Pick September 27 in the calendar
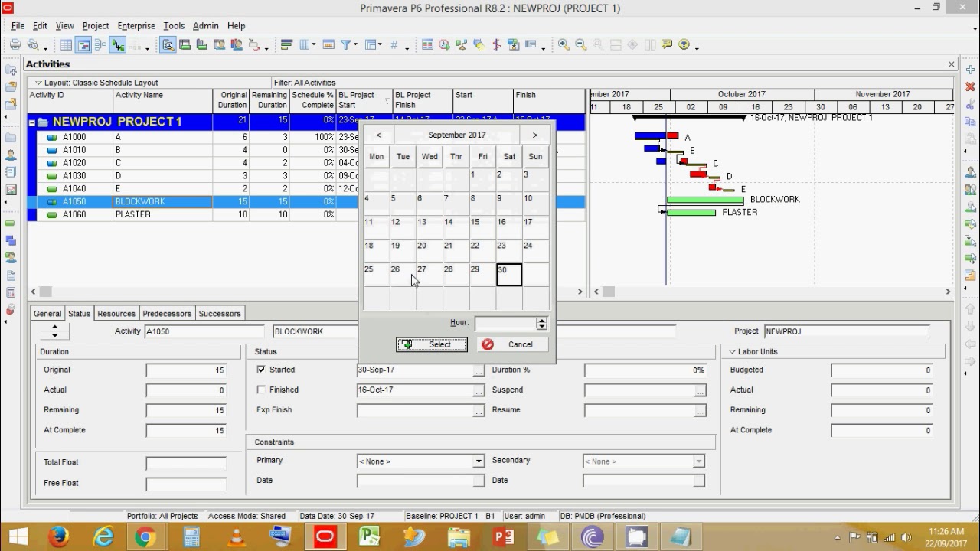This screenshot has width=980, height=551. [430, 274]
